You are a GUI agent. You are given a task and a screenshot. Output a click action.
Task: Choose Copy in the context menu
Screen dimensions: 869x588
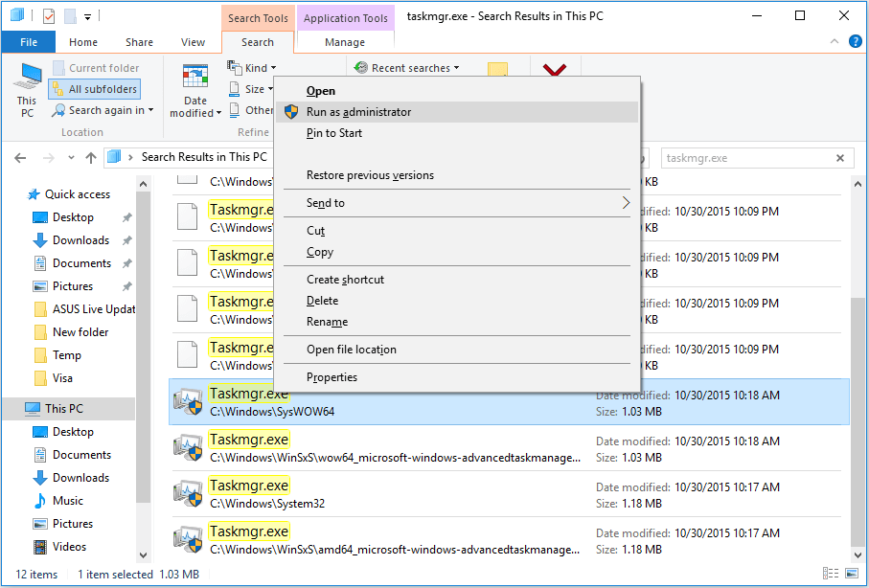457,252
